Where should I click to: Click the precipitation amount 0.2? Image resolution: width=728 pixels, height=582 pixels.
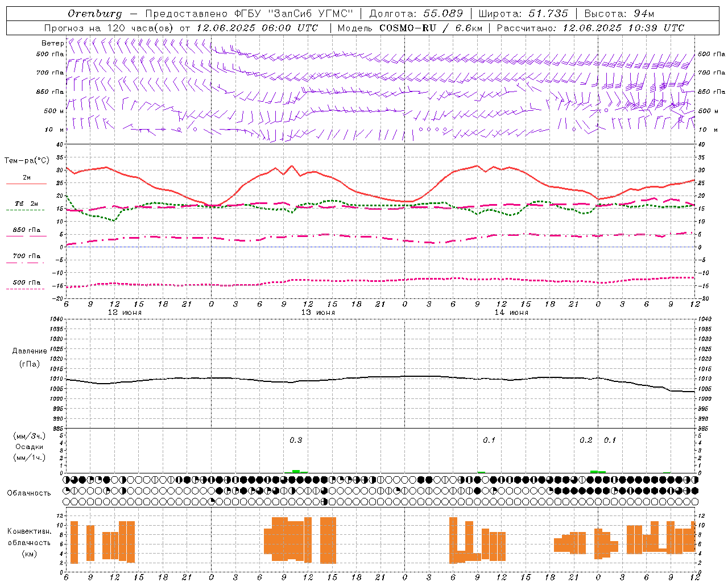click(x=586, y=440)
